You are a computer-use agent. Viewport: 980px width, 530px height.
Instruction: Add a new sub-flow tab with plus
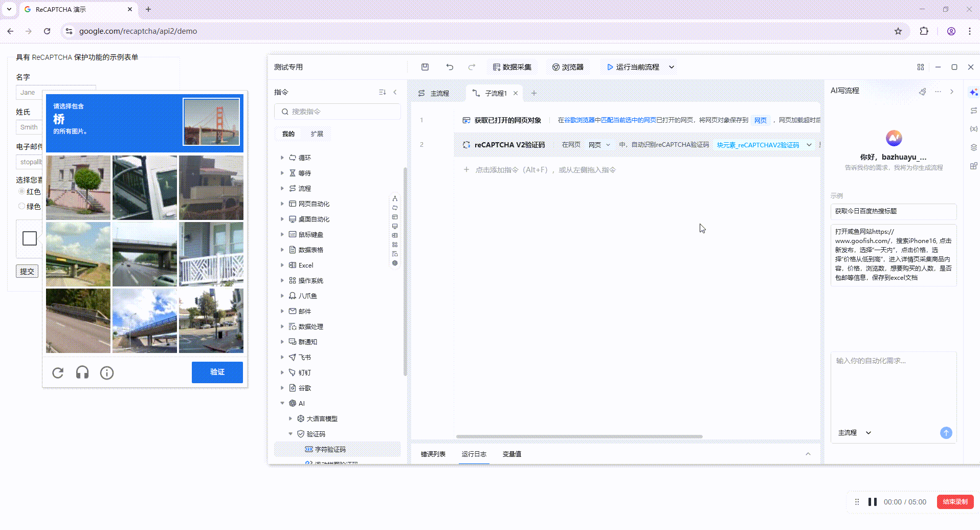[534, 93]
